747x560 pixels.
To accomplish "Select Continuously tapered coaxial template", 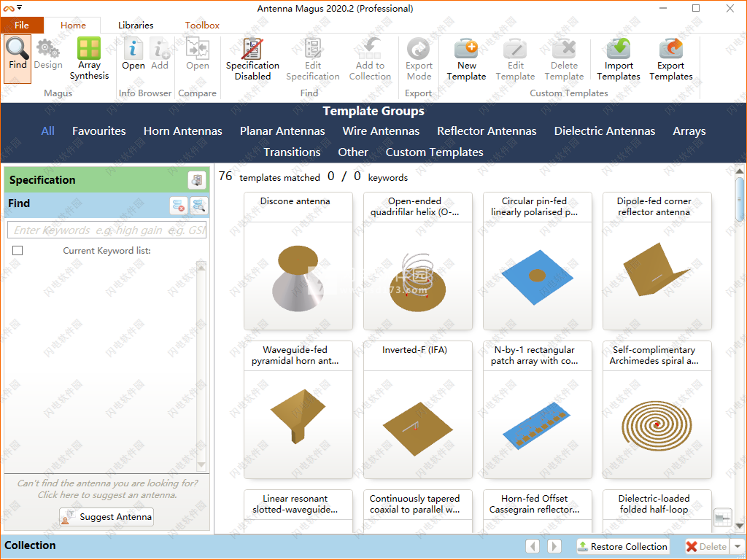I will coord(418,511).
